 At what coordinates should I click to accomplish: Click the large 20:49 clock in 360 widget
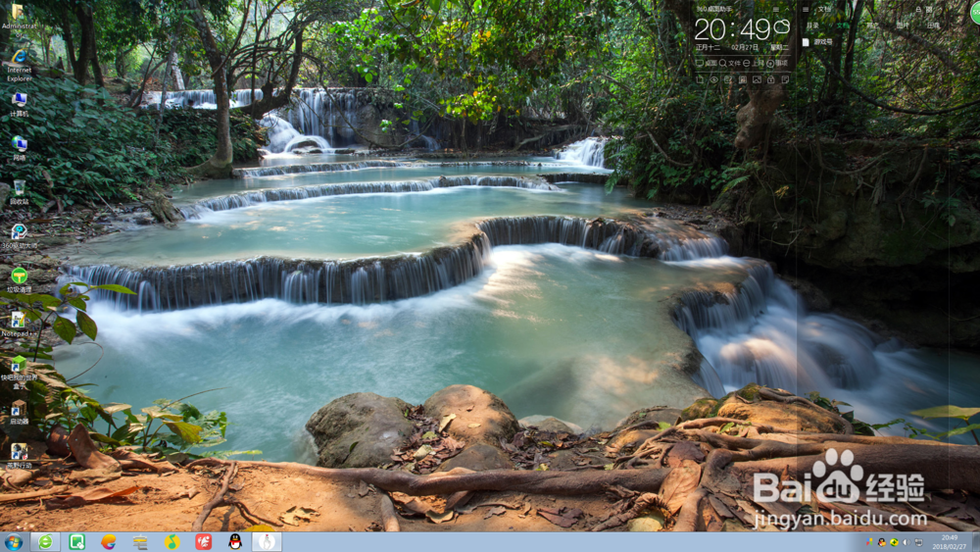coord(732,29)
